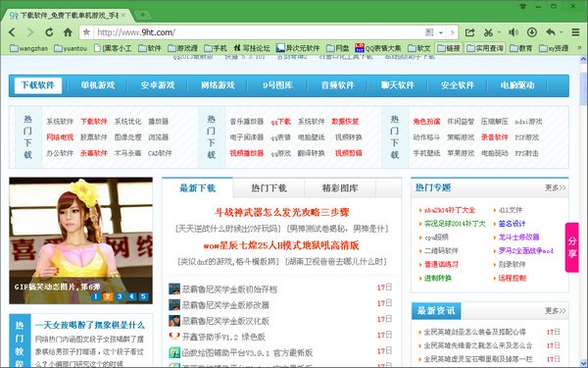The image size is (588, 368).
Task: Open the downloads manager icon
Action: (532, 32)
